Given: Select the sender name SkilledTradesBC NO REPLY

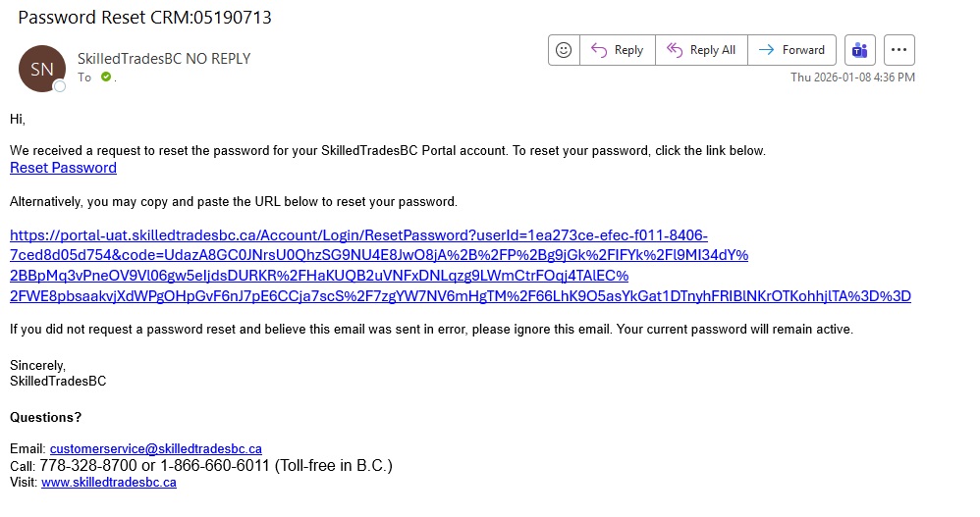Looking at the screenshot, I should tap(164, 59).
